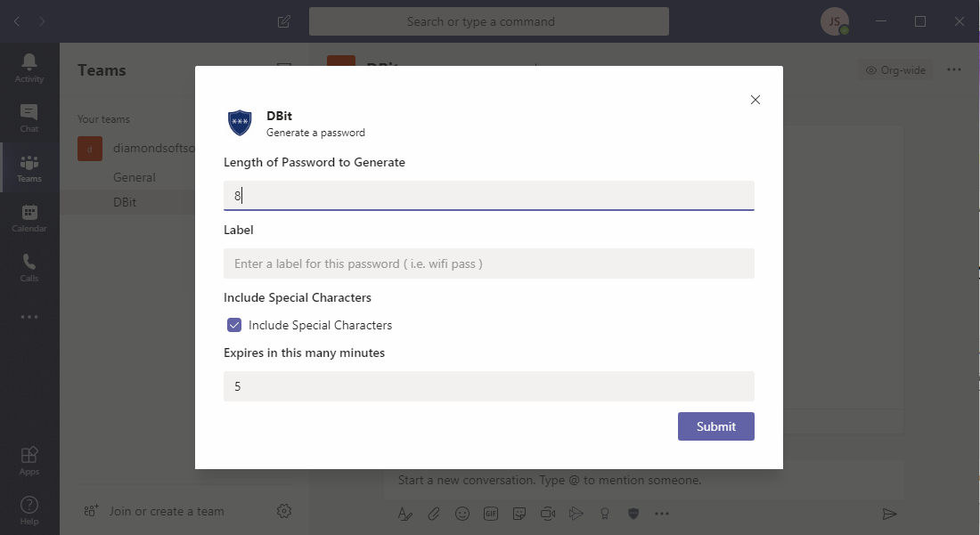This screenshot has height=535, width=980.
Task: Click the Label input field
Action: tap(489, 263)
